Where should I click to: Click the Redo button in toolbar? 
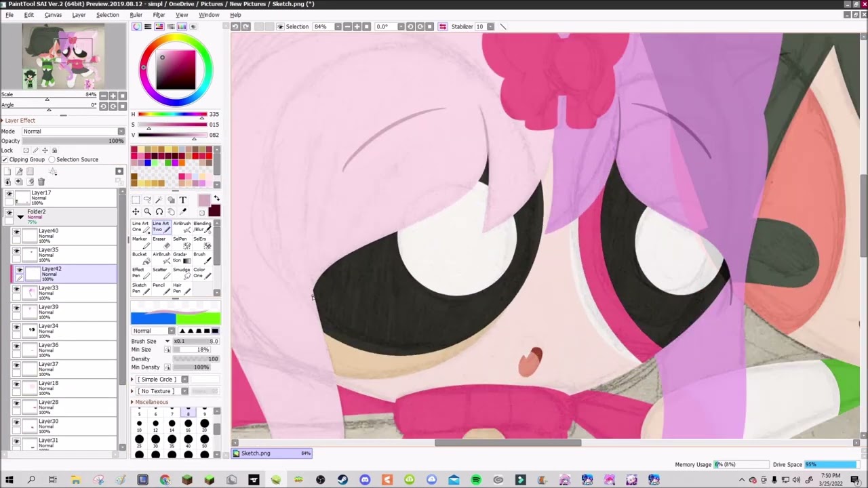[x=246, y=26]
